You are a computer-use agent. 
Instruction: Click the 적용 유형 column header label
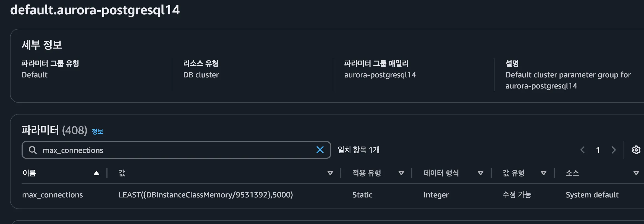366,173
